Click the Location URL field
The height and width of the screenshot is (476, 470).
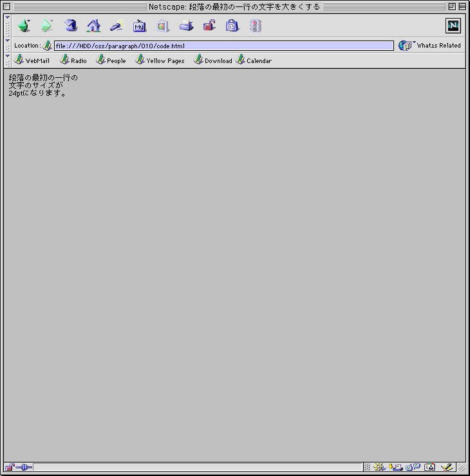coord(224,46)
